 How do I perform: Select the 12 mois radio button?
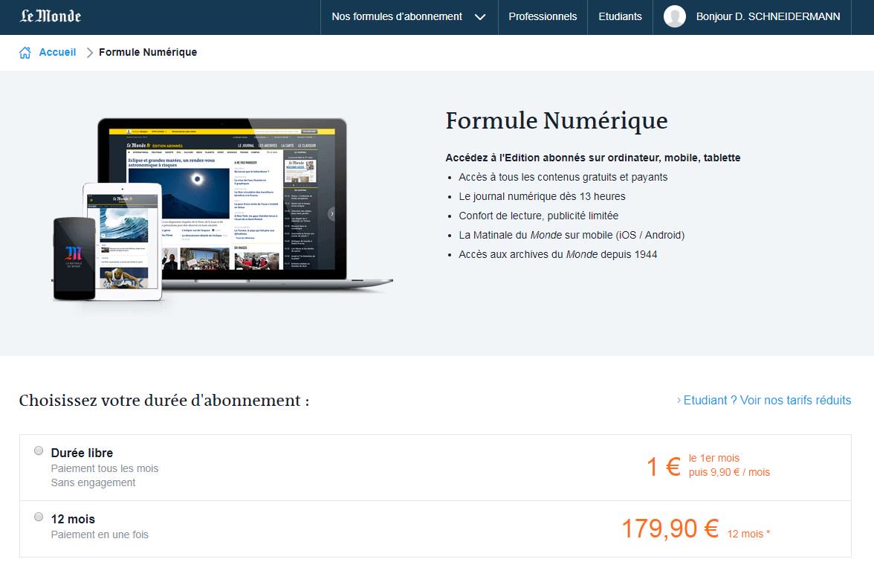point(39,517)
